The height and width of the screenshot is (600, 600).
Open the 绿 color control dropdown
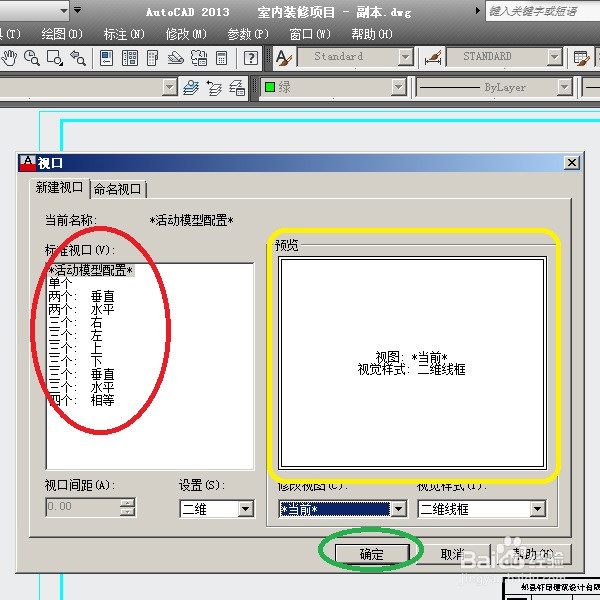(x=398, y=88)
